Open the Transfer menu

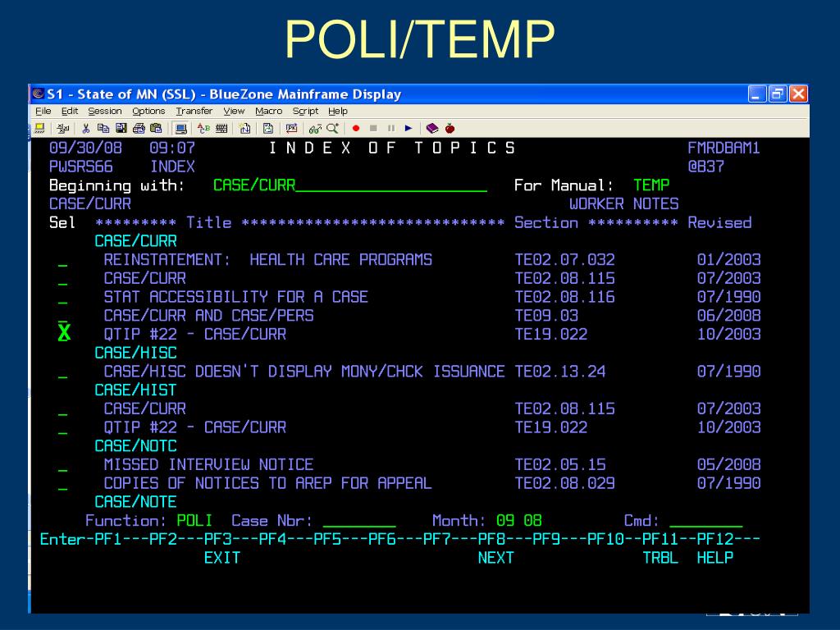[x=194, y=111]
